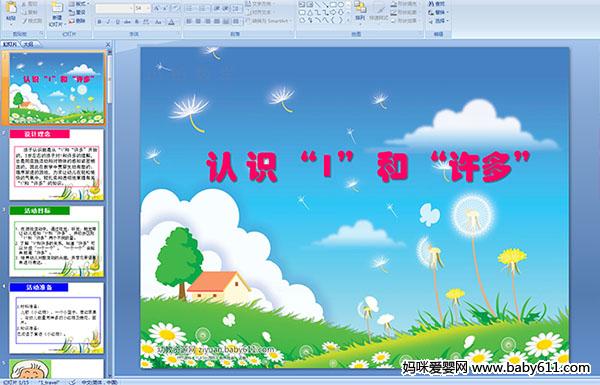Select the Slides tab in left pane

(x=10, y=44)
